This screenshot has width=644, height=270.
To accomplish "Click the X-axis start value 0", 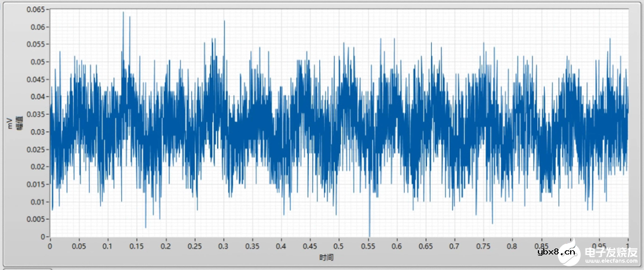I will tap(50, 246).
